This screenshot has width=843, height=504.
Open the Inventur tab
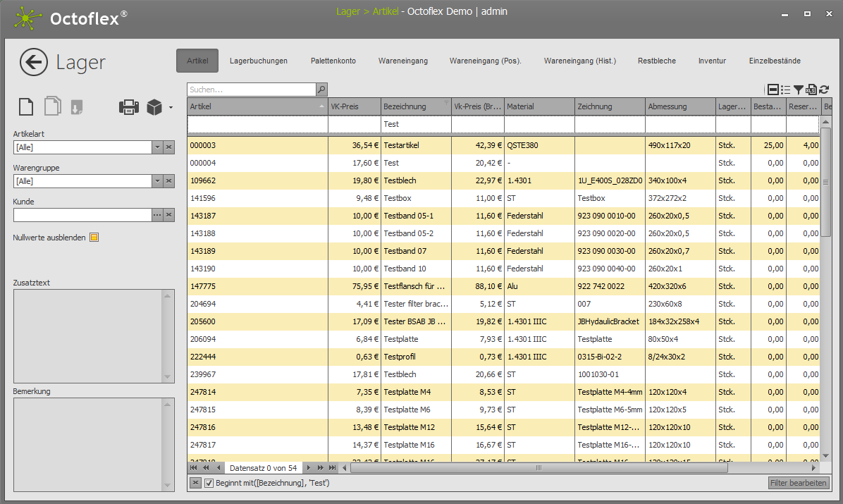pos(712,61)
